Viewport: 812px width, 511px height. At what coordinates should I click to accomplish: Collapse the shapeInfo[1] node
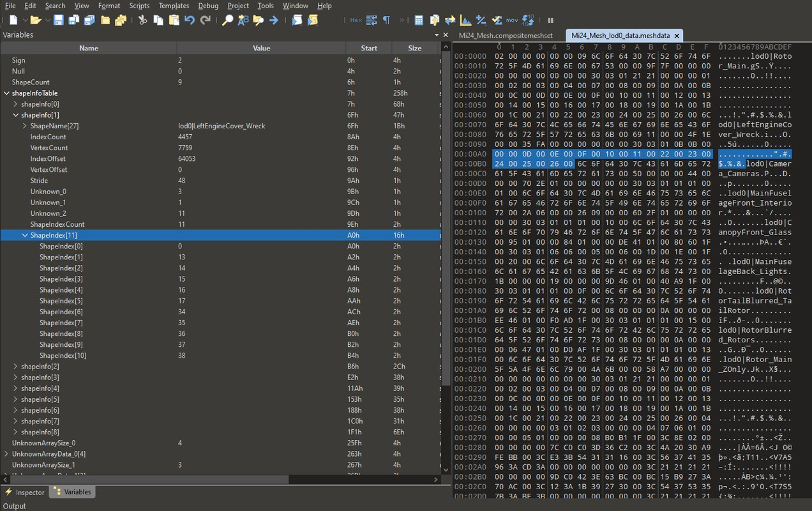[x=16, y=115]
